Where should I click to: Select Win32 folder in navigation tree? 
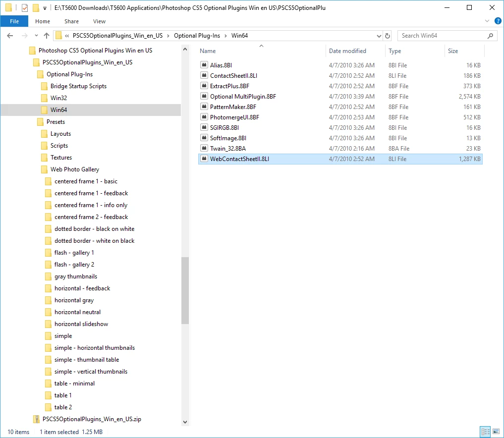click(x=58, y=98)
